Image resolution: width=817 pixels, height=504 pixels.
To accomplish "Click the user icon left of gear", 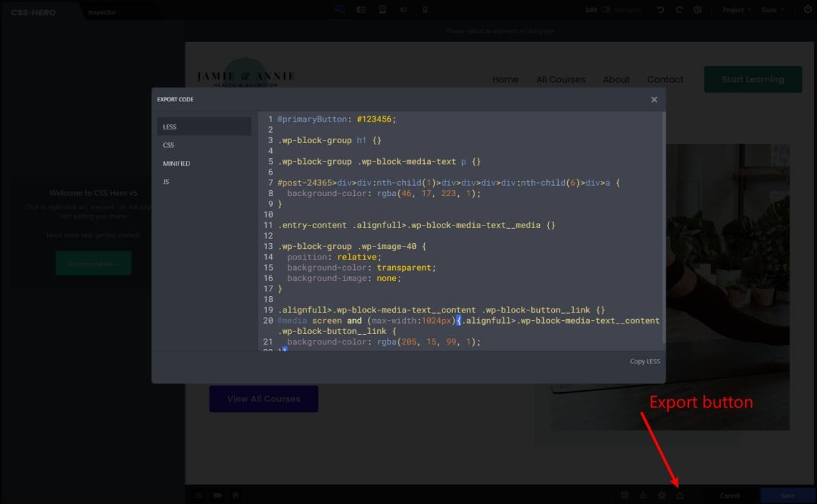I will tap(643, 496).
